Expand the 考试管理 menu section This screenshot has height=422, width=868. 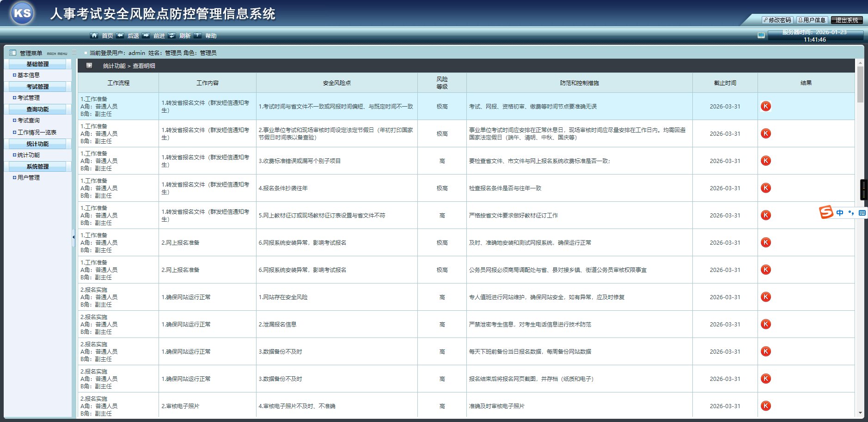point(37,86)
